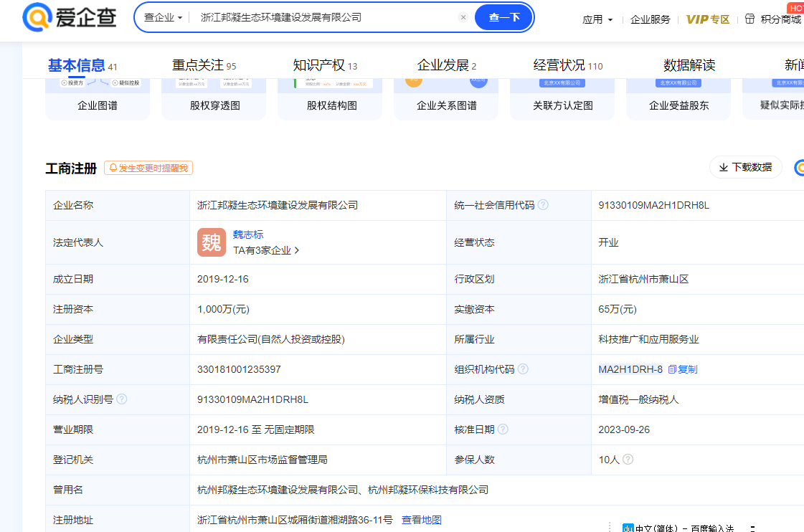Go to the VIP专区 page
This screenshot has width=804, height=532.
[708, 19]
